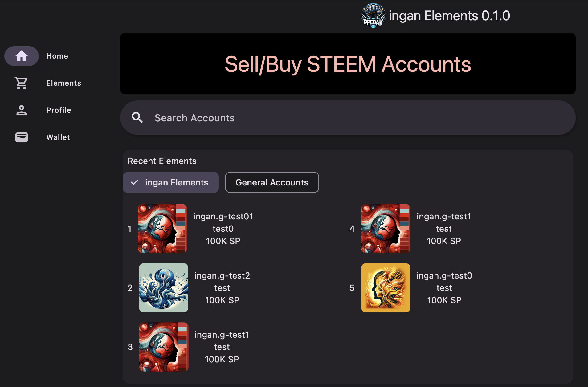Open the Profile sidebar item
The height and width of the screenshot is (387, 588).
point(59,110)
